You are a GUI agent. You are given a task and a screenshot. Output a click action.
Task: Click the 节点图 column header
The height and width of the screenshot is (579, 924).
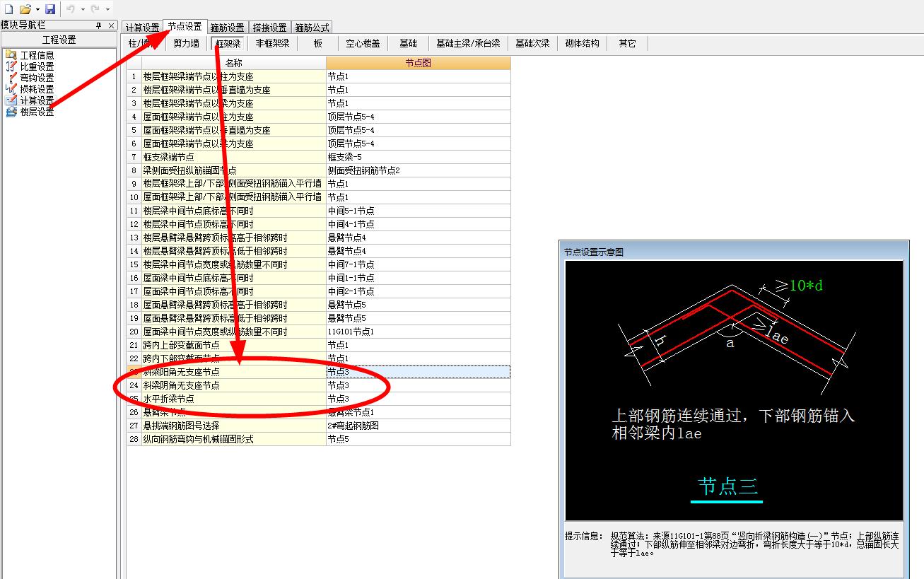[418, 63]
